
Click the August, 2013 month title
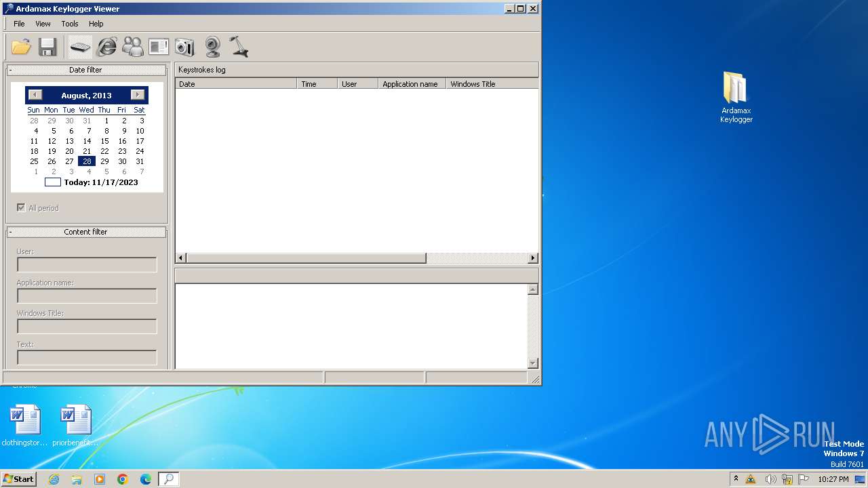(86, 96)
